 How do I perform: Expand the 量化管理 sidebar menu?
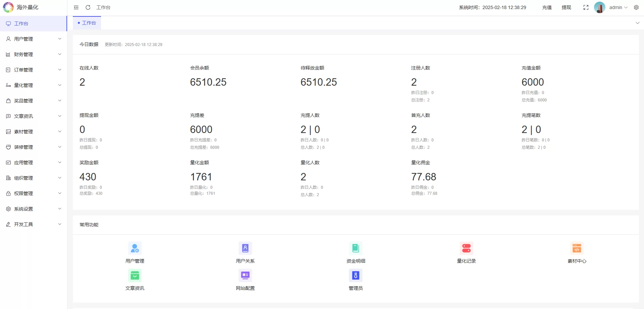point(34,85)
